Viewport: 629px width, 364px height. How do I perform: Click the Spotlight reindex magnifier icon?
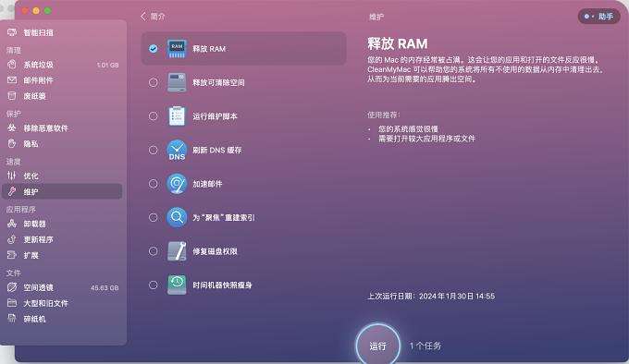click(x=177, y=217)
